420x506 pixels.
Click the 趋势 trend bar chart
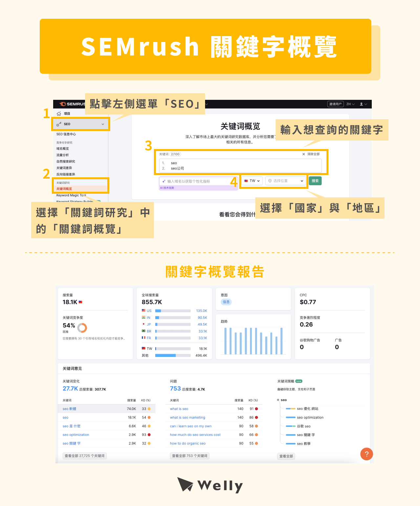click(x=253, y=341)
